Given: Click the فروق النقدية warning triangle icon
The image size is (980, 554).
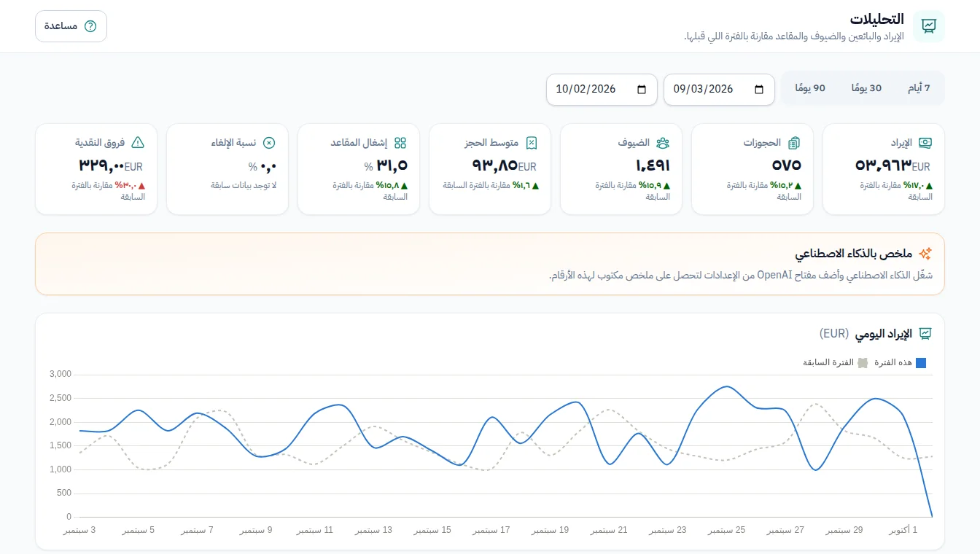Looking at the screenshot, I should (138, 143).
